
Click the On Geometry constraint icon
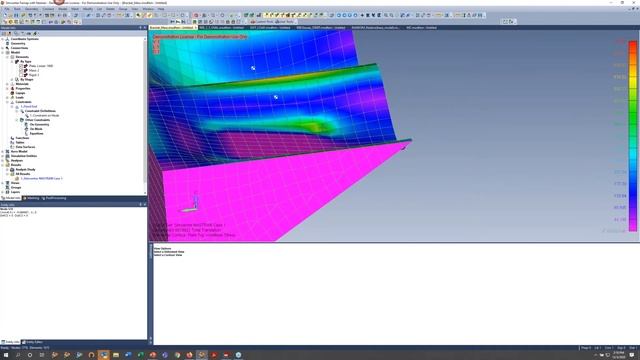[x=26, y=124]
